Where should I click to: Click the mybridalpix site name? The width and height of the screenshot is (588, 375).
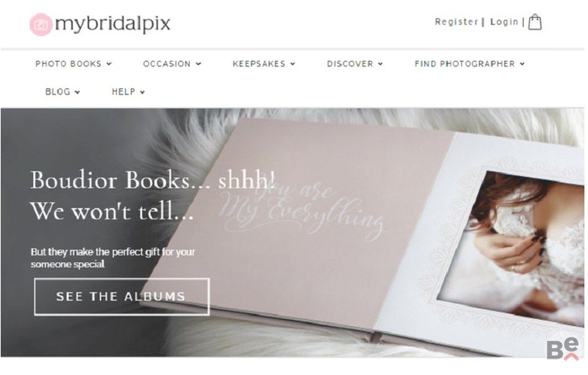point(112,24)
